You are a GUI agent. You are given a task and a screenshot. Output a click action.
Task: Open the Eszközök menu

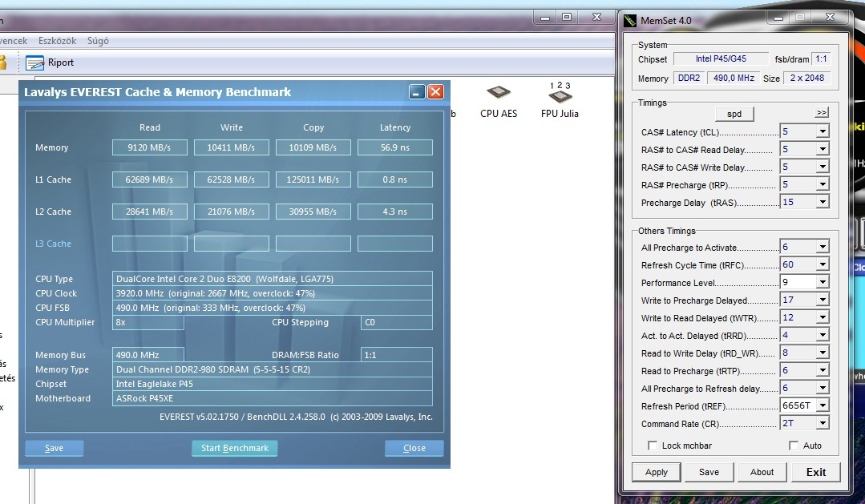(58, 41)
